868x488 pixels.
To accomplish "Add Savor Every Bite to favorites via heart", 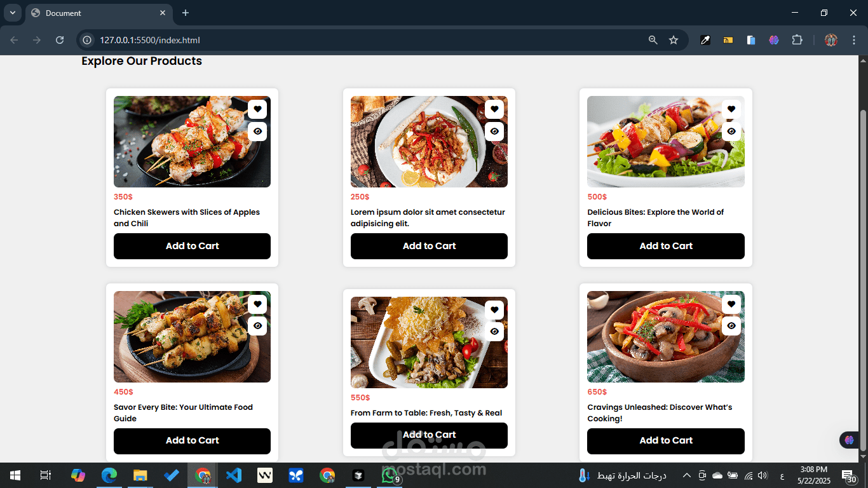I will click(257, 304).
